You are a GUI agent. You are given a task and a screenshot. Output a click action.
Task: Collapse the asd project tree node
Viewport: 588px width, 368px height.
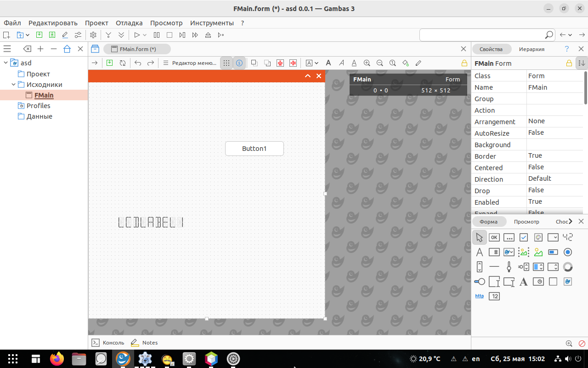[x=6, y=63]
